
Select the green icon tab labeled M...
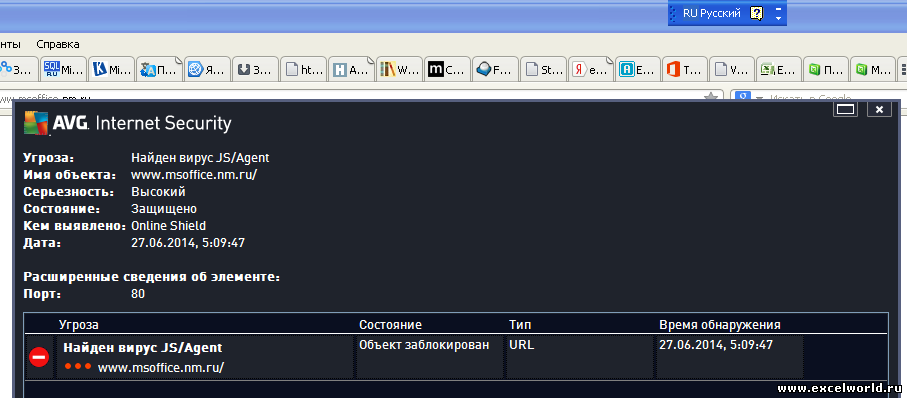coord(873,69)
